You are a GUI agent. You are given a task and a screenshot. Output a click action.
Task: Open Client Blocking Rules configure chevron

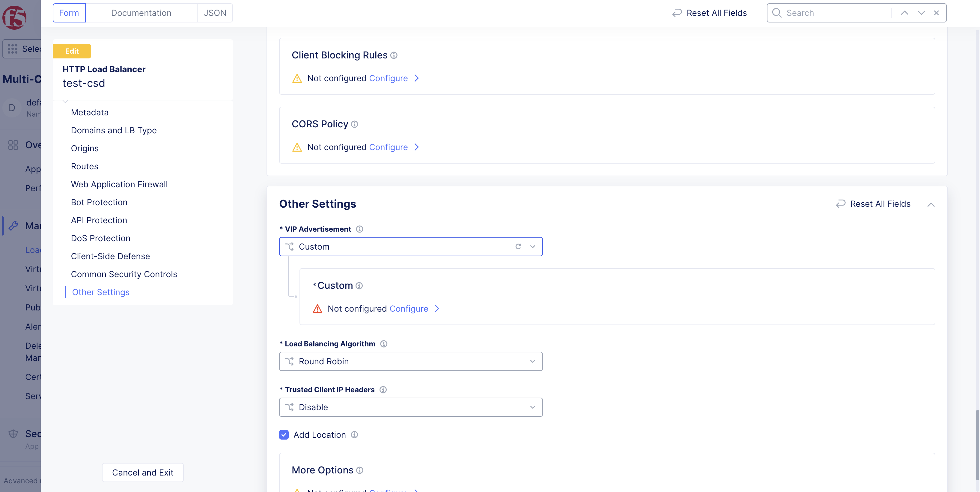tap(417, 78)
